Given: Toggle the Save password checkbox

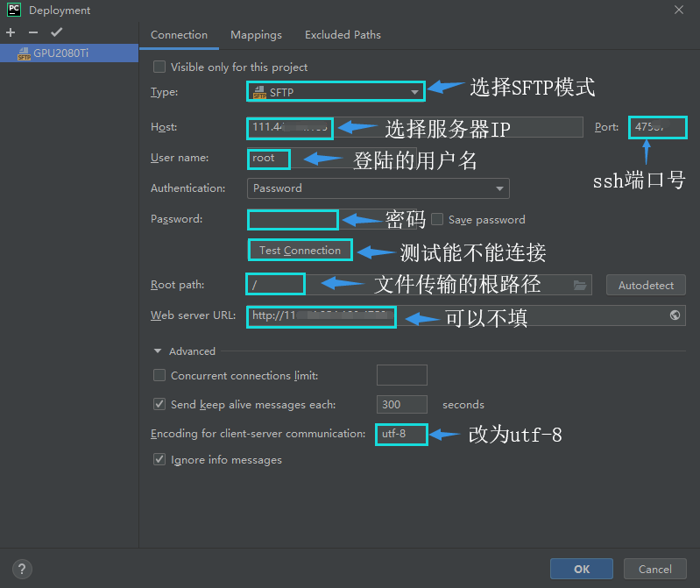Looking at the screenshot, I should point(437,219).
